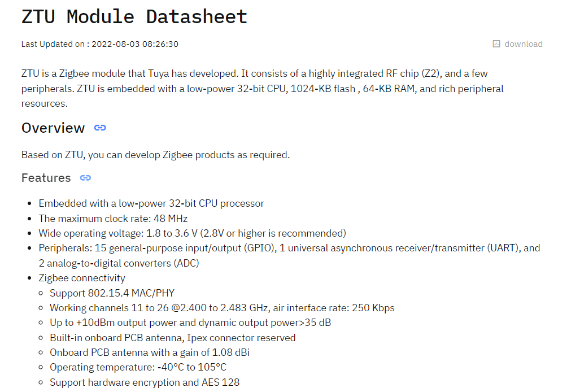Click the ZTU Module Datasheet title
The width and height of the screenshot is (580, 392).
134,16
